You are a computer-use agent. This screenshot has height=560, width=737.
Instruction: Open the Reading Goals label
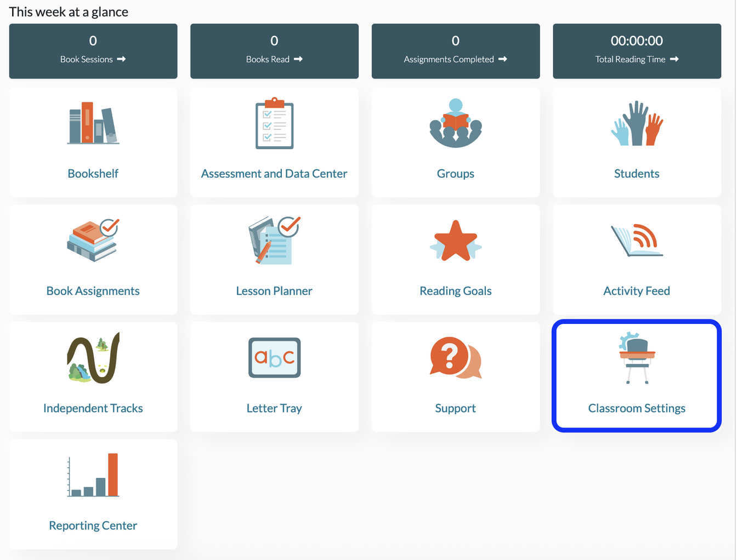click(455, 291)
